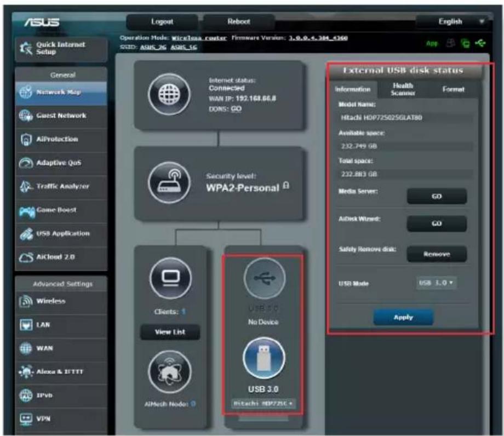The image size is (504, 436).
Task: Open Adaptive QoS page
Action: click(61, 163)
